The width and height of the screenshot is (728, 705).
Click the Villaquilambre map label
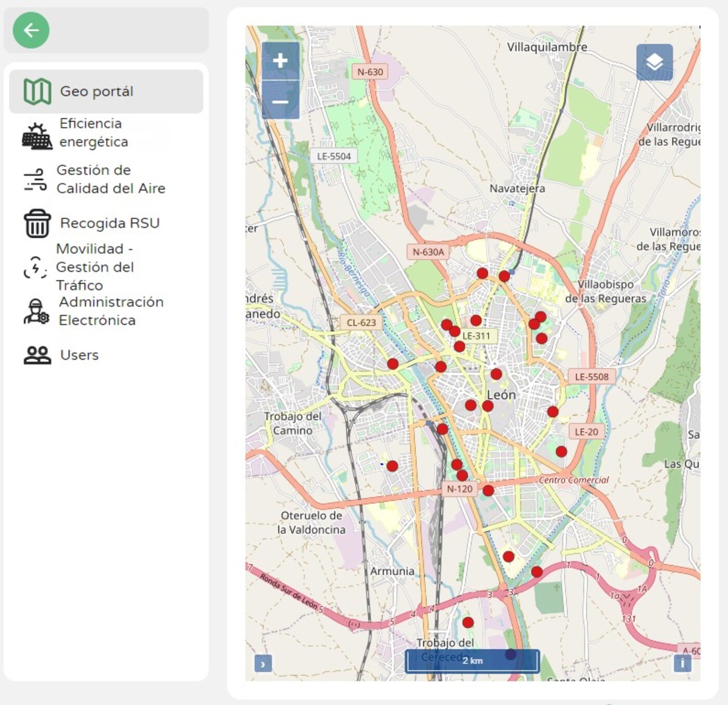pyautogui.click(x=547, y=47)
